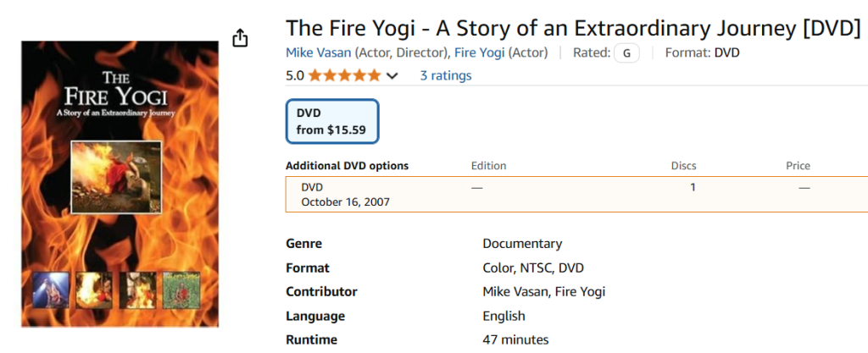Select the DVD from $15.59 format option

pos(332,122)
